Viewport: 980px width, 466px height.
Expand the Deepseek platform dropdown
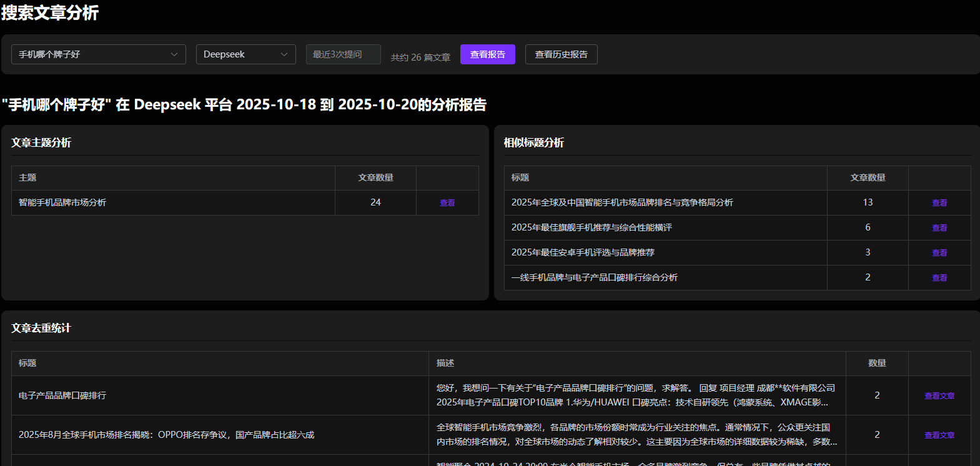[245, 54]
